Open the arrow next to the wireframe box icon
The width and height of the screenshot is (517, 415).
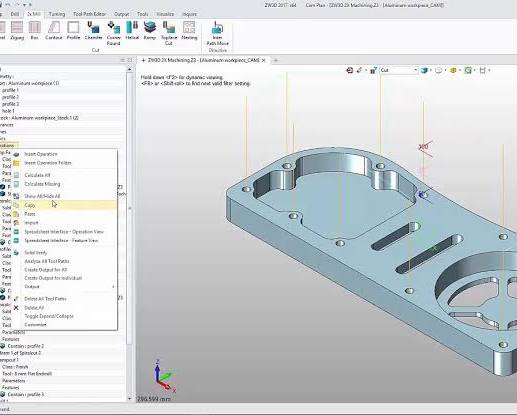coord(445,70)
